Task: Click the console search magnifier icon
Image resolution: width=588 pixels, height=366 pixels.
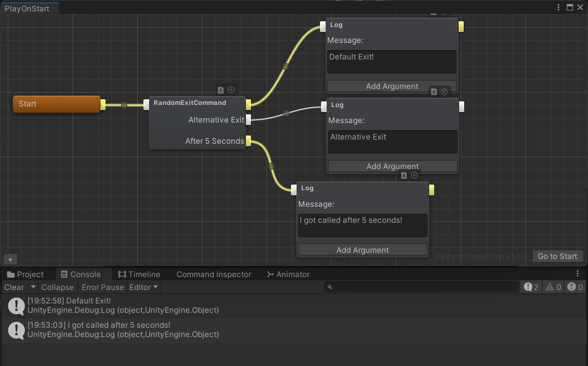Action: tap(330, 287)
